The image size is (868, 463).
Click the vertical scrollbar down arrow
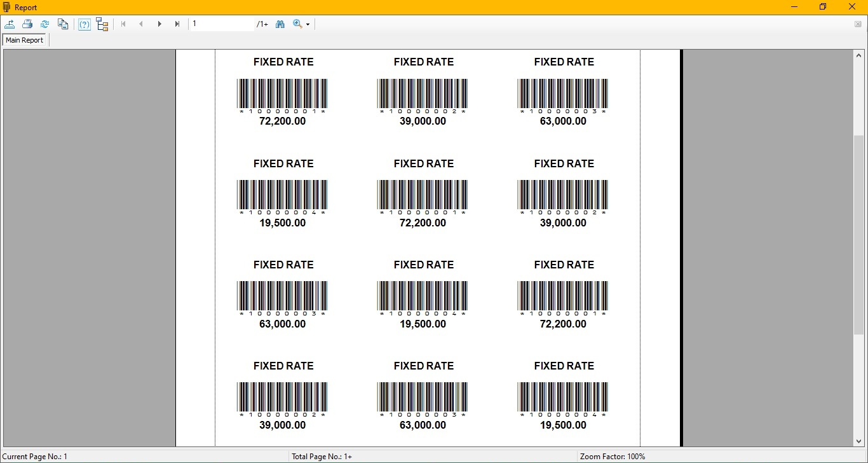859,441
